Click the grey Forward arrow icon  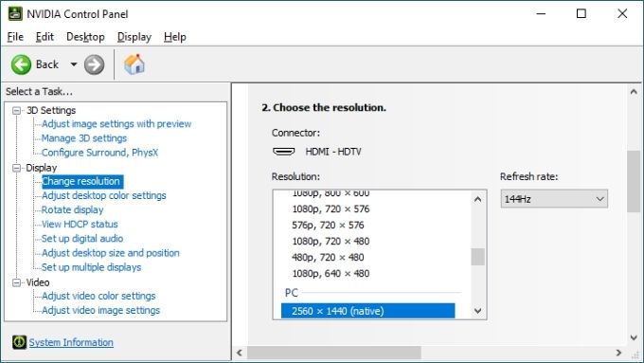[94, 64]
